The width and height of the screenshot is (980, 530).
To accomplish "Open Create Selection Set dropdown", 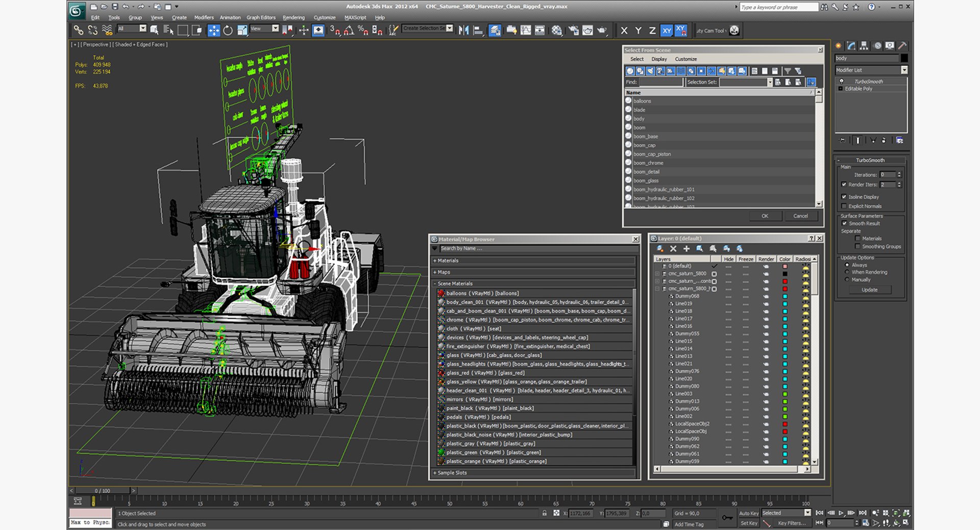I will (450, 28).
